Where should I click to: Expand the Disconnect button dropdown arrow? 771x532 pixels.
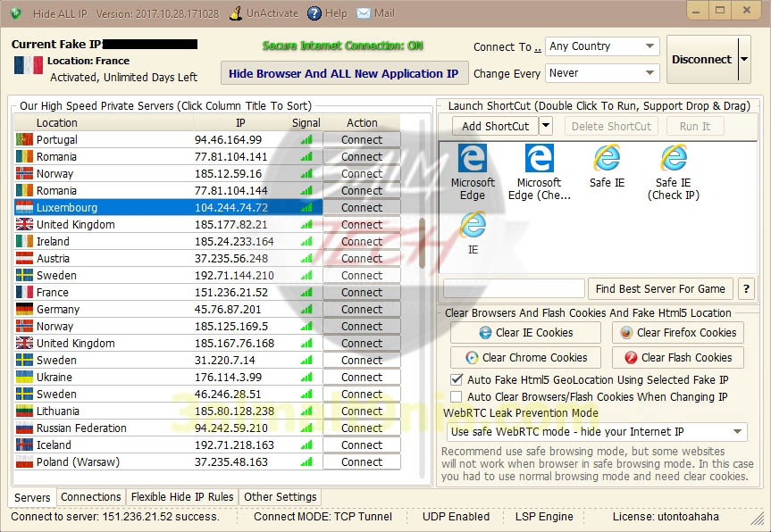point(744,60)
